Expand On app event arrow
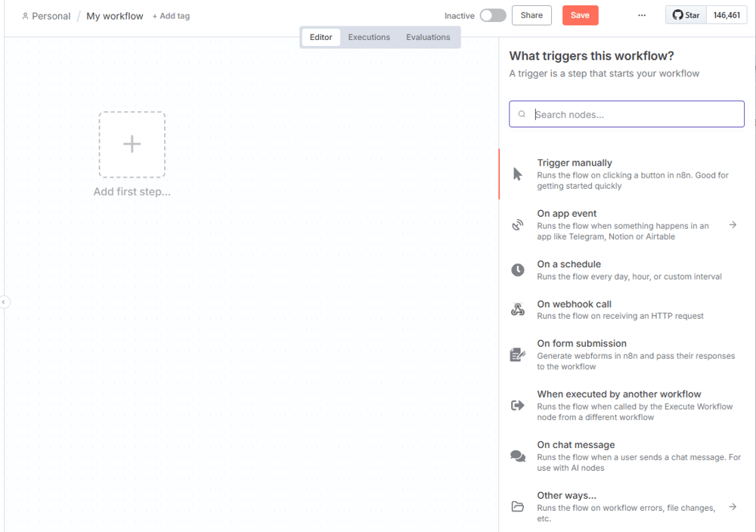756x532 pixels. (733, 224)
